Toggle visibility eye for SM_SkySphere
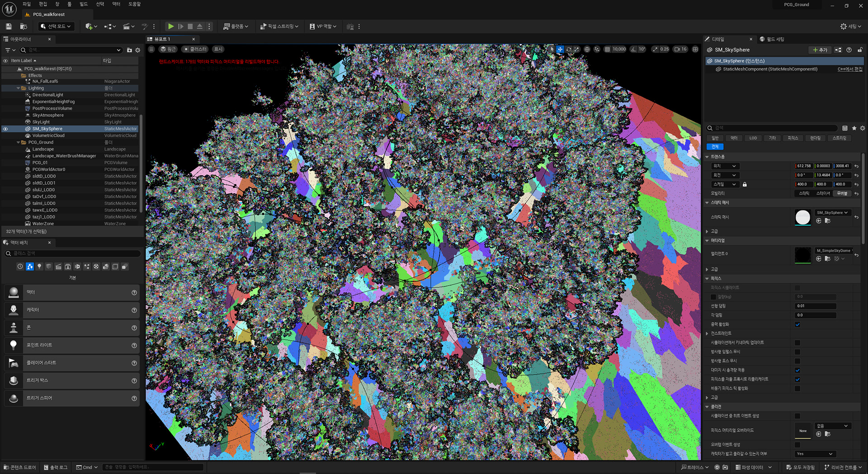Viewport: 868px width, 474px height. click(5, 129)
